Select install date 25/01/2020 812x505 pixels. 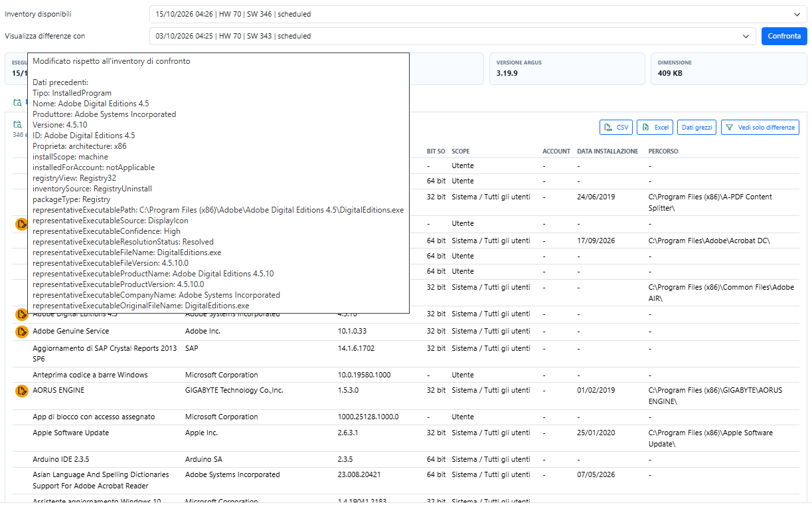pos(596,433)
